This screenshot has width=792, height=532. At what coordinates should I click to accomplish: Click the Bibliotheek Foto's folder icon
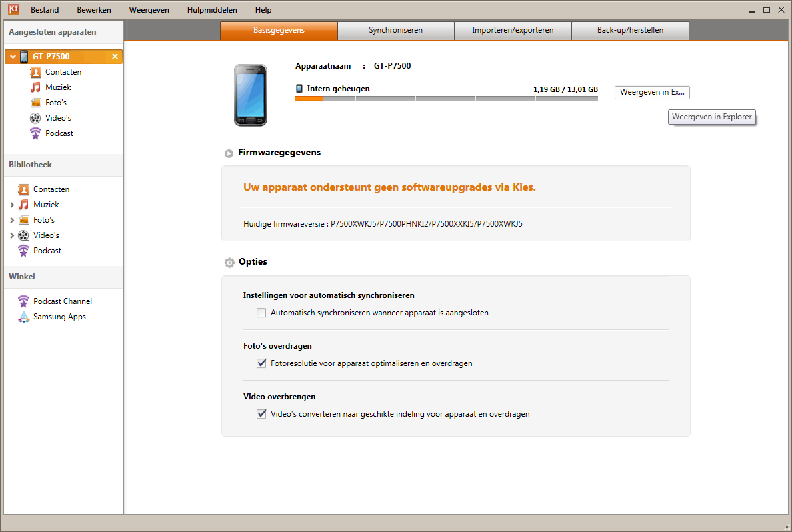[24, 220]
